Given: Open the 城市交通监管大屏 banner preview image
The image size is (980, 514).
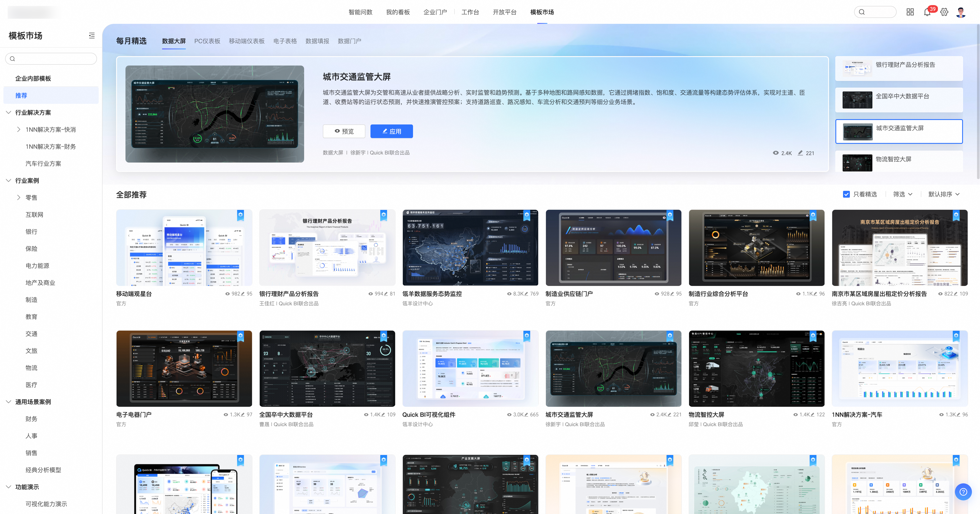Looking at the screenshot, I should [x=215, y=114].
